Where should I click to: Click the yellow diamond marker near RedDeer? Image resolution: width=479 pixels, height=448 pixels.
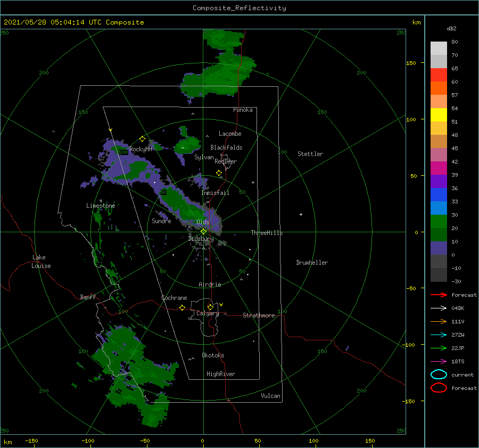(x=219, y=173)
